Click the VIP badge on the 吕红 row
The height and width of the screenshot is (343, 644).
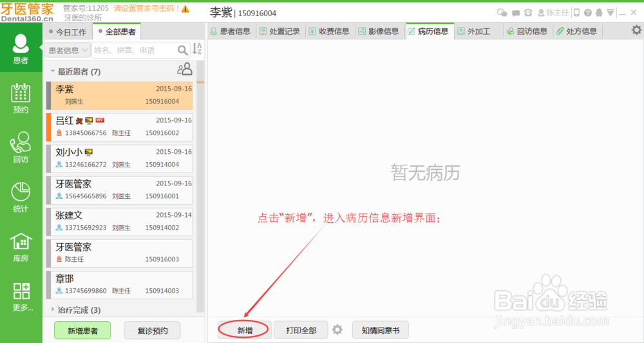[x=100, y=120]
